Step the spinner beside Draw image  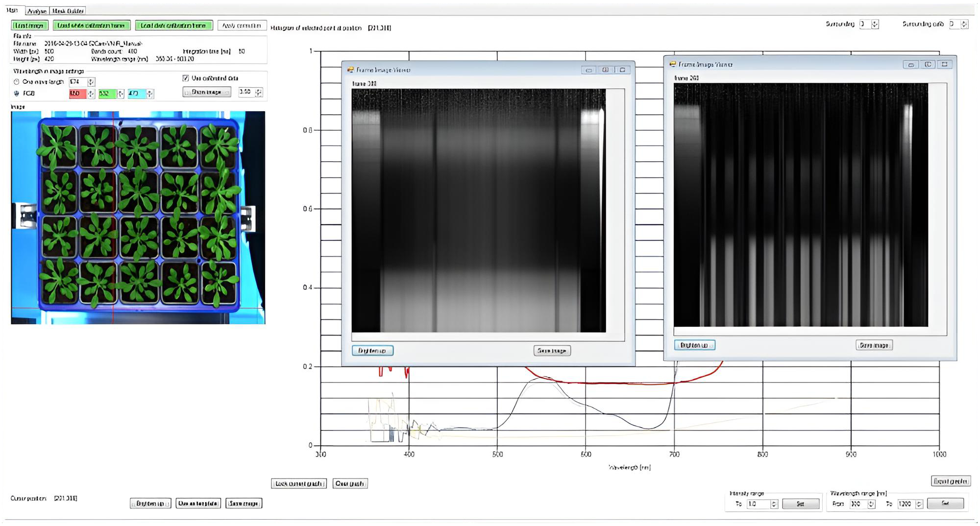tap(259, 92)
